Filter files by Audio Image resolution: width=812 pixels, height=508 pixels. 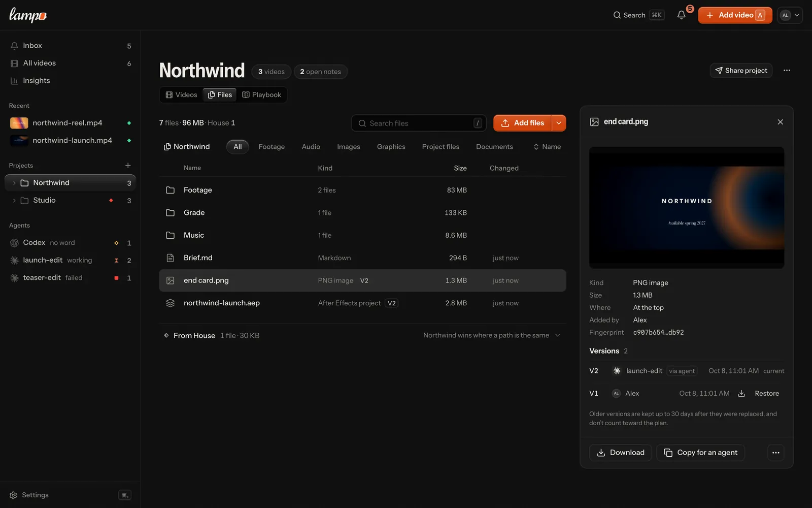311,147
